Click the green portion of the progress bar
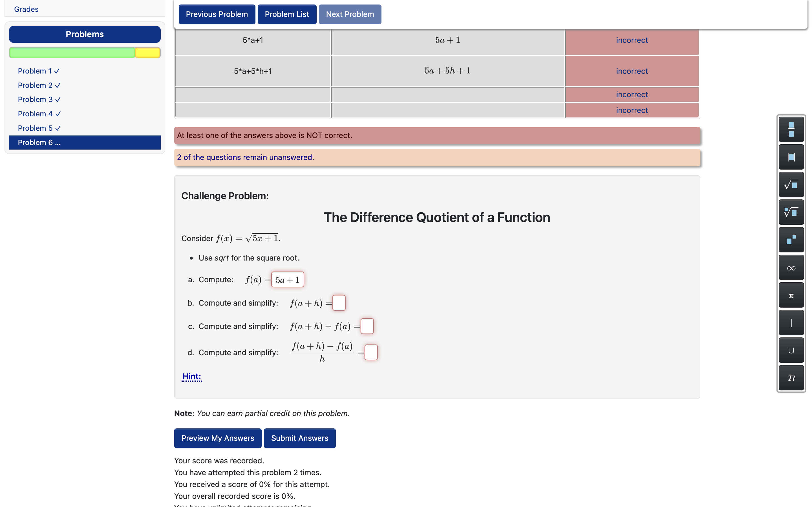Viewport: 812px width, 507px height. (72, 53)
